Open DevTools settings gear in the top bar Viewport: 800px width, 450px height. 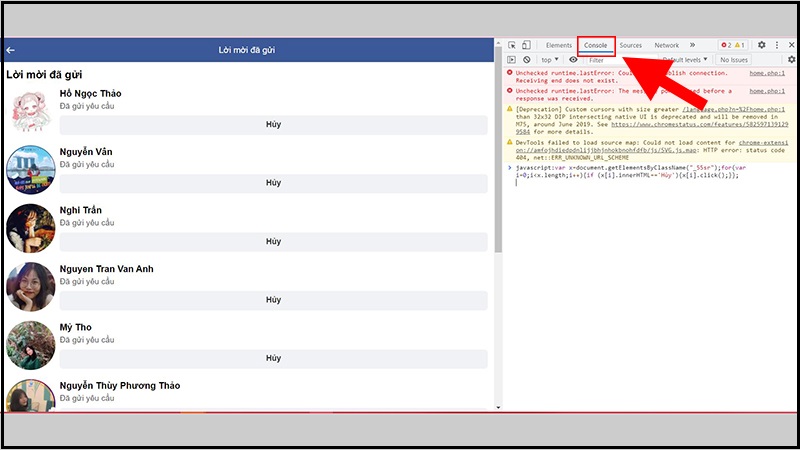point(761,45)
